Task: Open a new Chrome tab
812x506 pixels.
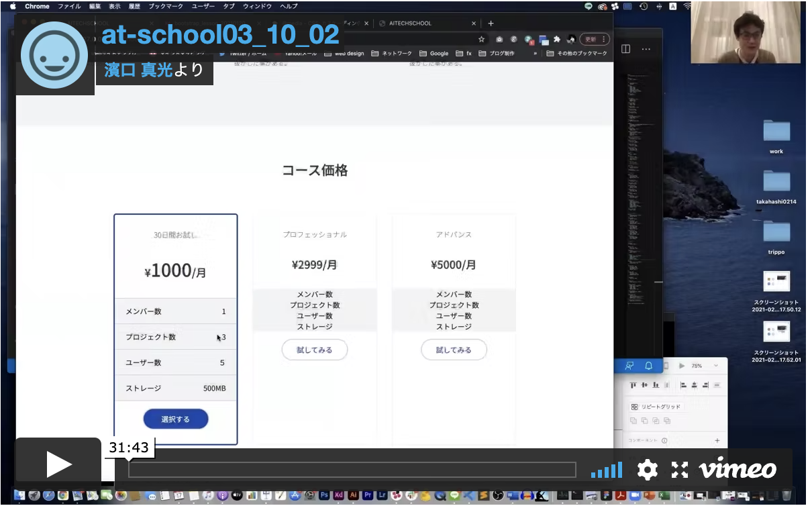Action: tap(491, 23)
